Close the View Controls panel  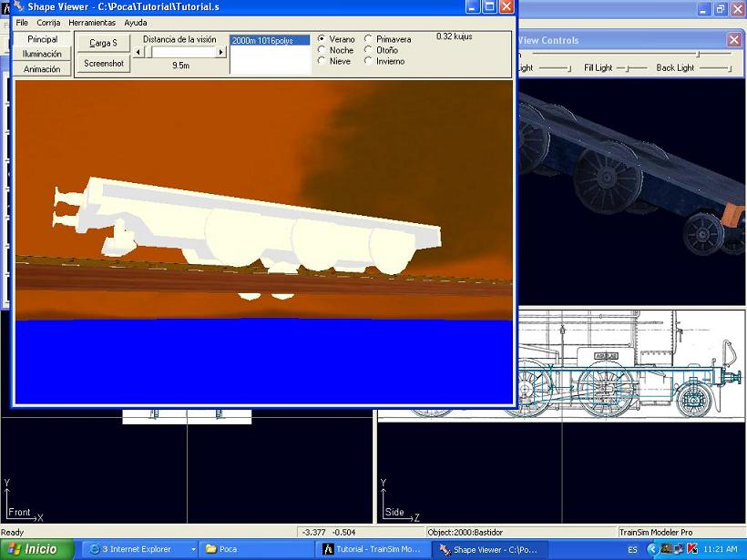click(733, 40)
